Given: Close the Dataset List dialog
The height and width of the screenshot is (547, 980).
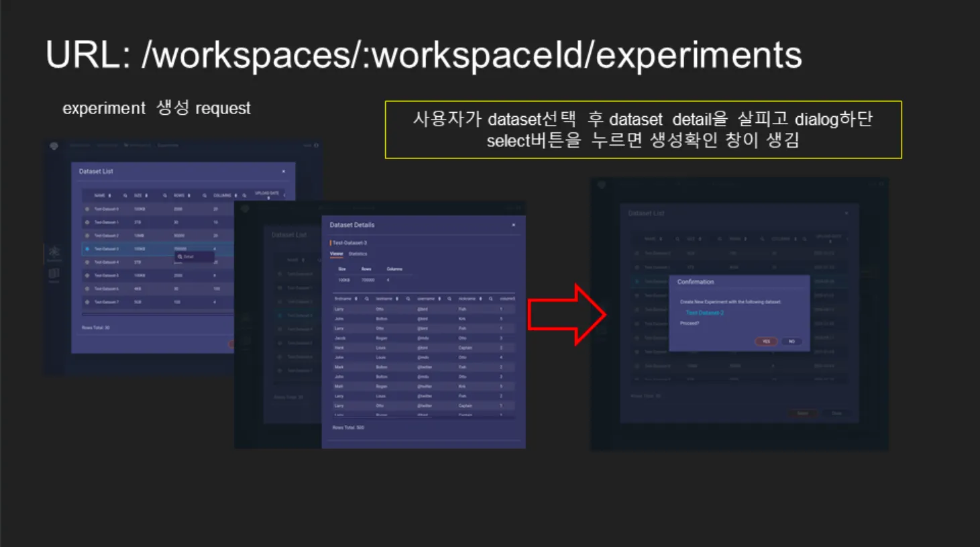Looking at the screenshot, I should pyautogui.click(x=284, y=172).
